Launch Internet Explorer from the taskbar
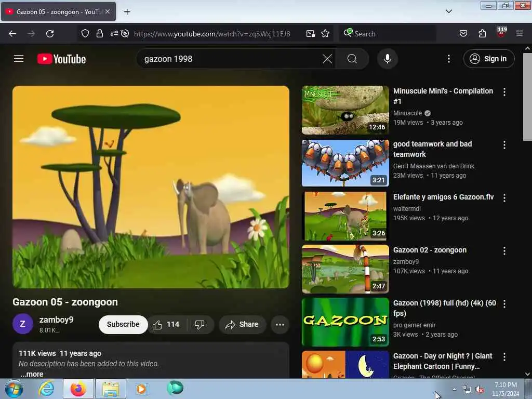 pos(46,389)
